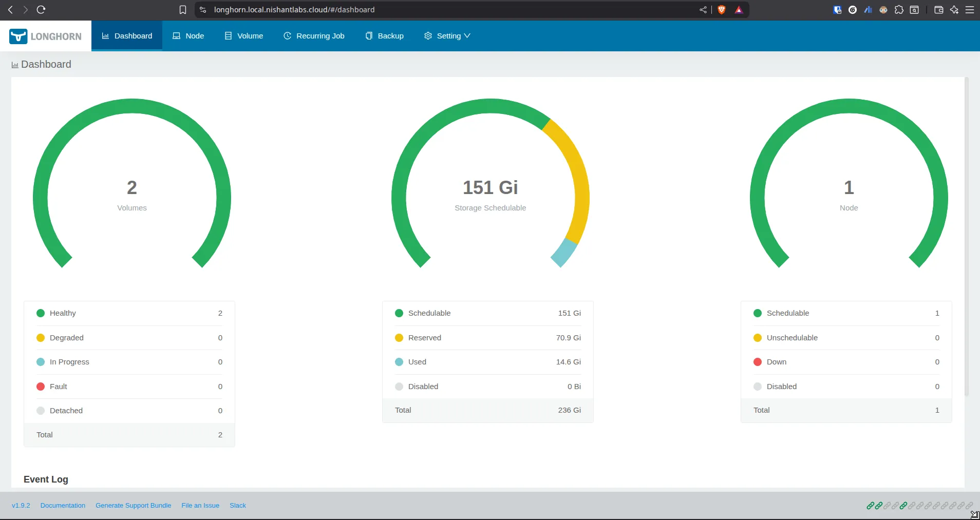
Task: Go to the Recurring Job tab
Action: [x=314, y=36]
